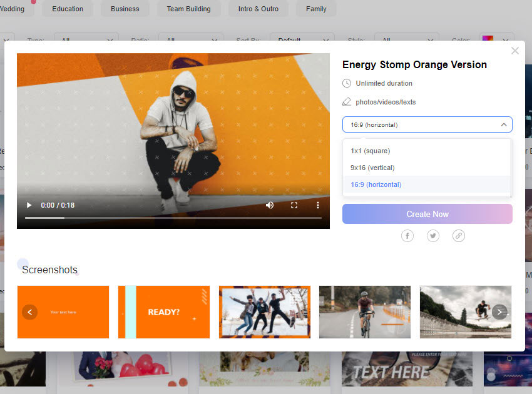Play the template preview video

pyautogui.click(x=29, y=205)
